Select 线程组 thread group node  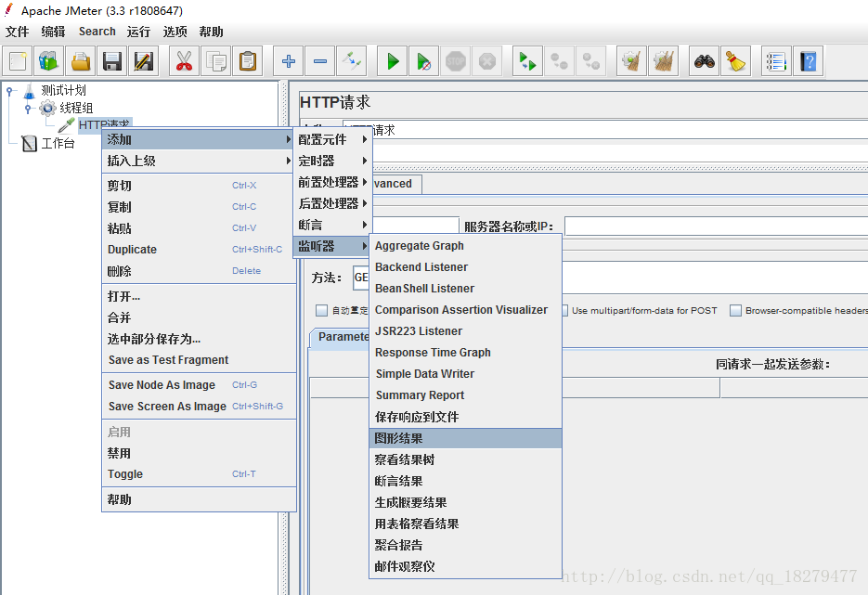click(76, 108)
